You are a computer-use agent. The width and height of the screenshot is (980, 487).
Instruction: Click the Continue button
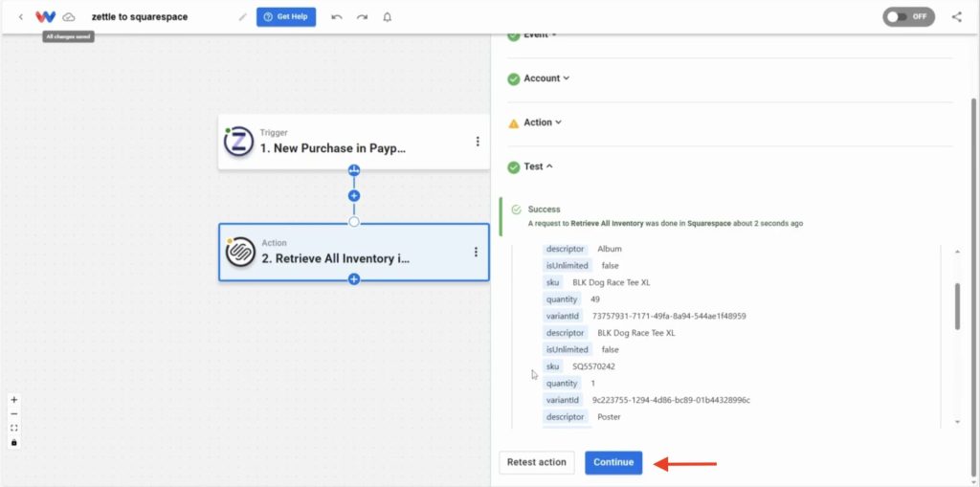point(613,463)
